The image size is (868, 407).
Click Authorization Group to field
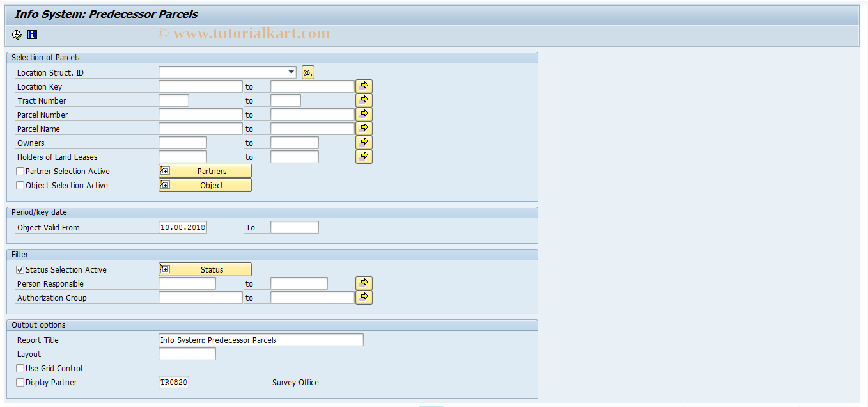[x=313, y=298]
